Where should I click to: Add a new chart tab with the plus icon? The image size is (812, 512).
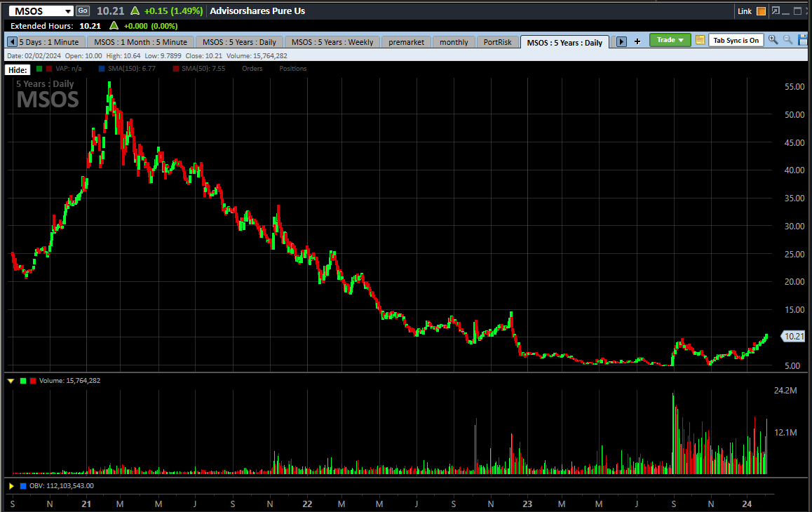pos(637,41)
